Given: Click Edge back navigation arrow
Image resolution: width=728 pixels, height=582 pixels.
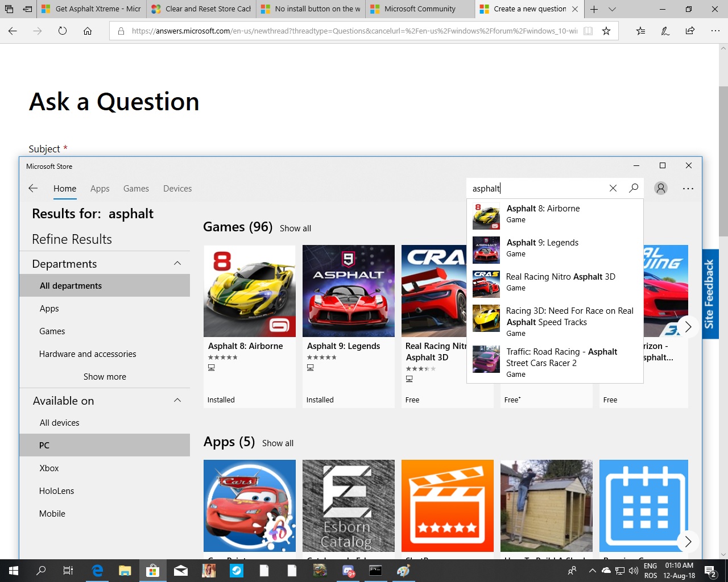Looking at the screenshot, I should tap(13, 31).
